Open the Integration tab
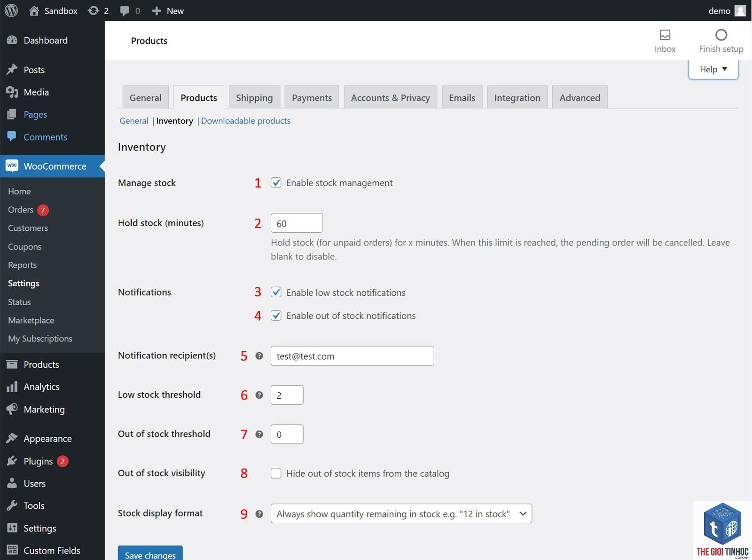 [517, 97]
